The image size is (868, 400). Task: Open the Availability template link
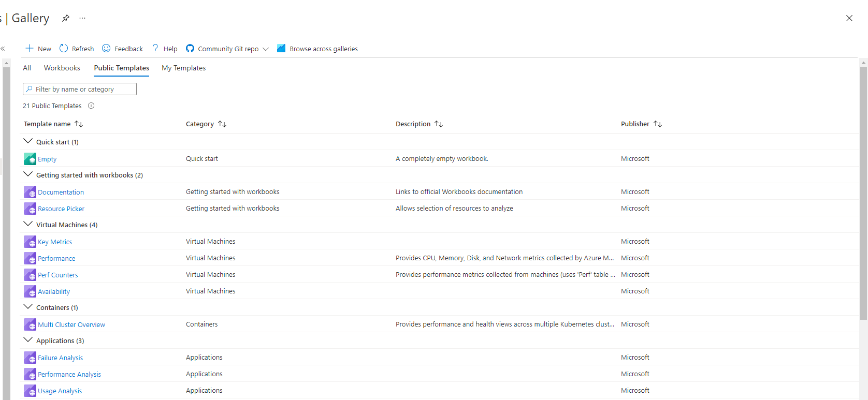tap(54, 292)
